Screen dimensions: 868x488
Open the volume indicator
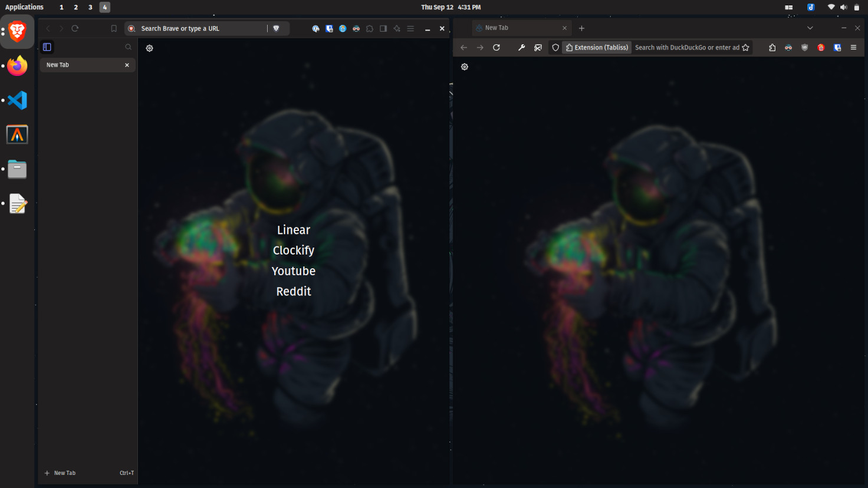pyautogui.click(x=844, y=7)
